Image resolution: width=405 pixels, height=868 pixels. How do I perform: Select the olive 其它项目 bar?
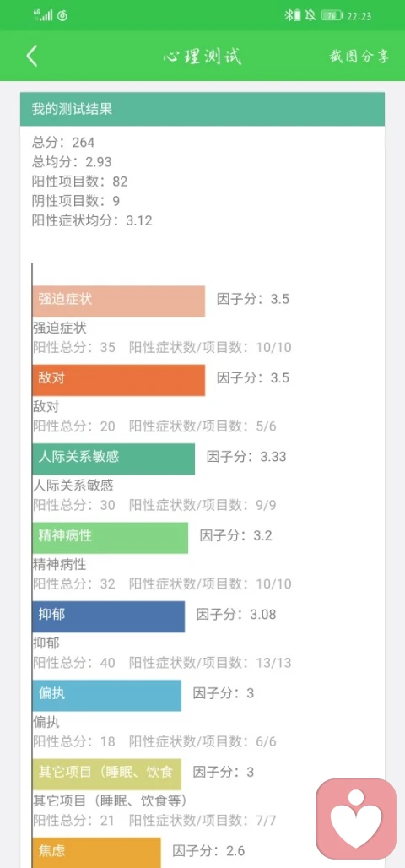point(107,774)
